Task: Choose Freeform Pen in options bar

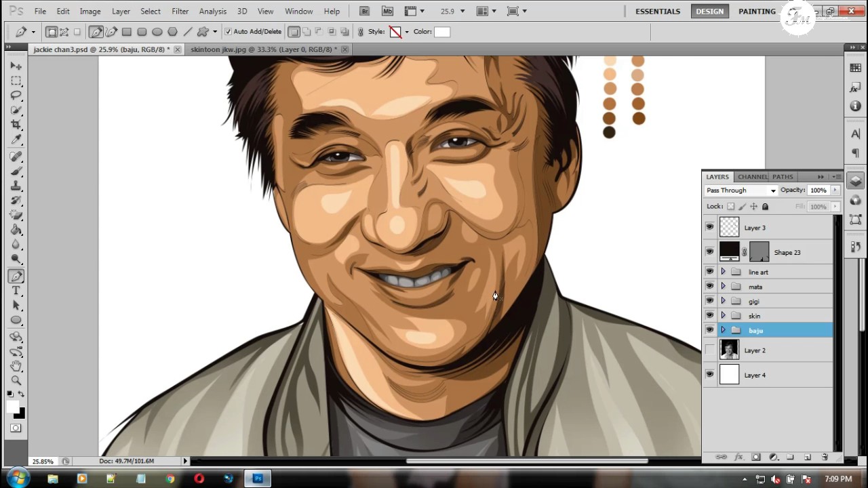Action: coord(111,31)
